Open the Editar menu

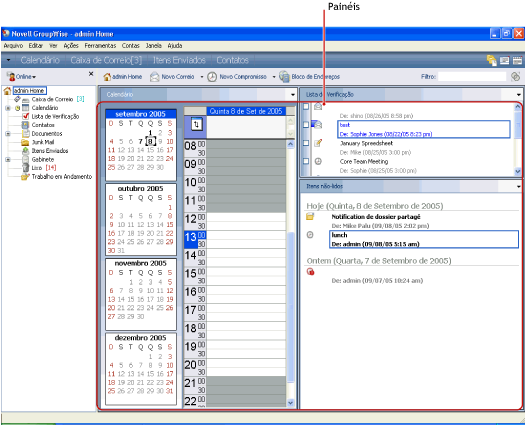35,46
